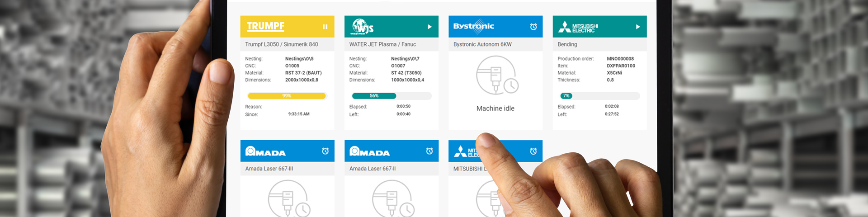
Task: Open the Bystronic Autonom 6KW title
Action: (482, 44)
